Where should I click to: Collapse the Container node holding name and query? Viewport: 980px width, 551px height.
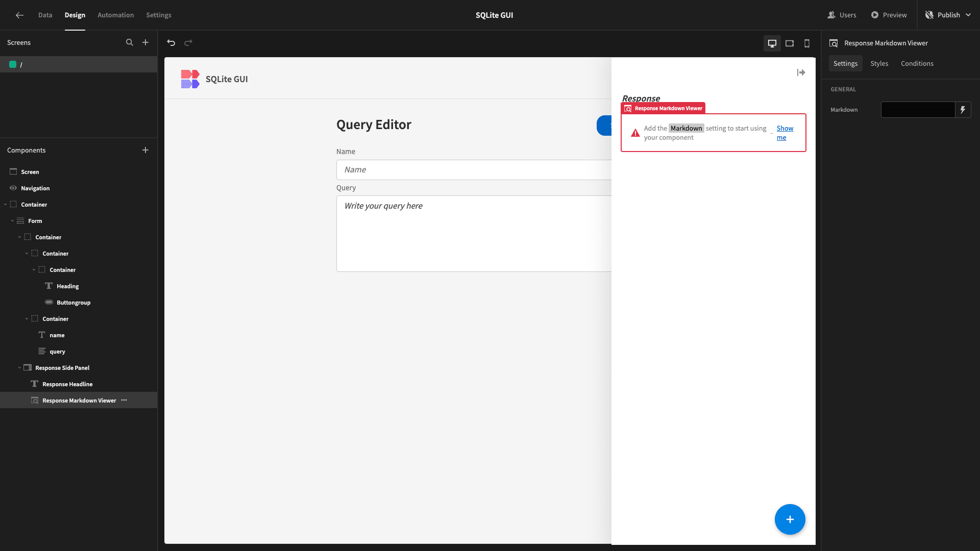point(27,319)
